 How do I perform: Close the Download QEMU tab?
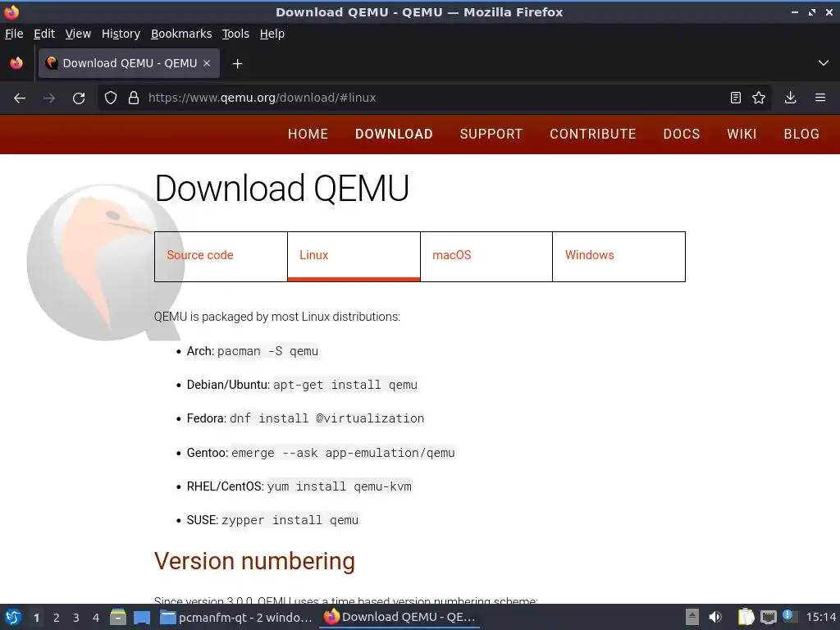pos(207,63)
